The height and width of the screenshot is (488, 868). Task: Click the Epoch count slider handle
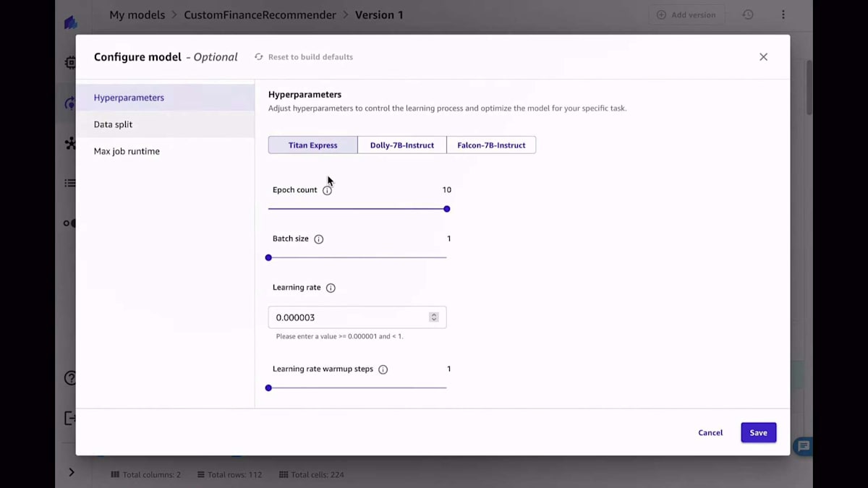pos(447,209)
